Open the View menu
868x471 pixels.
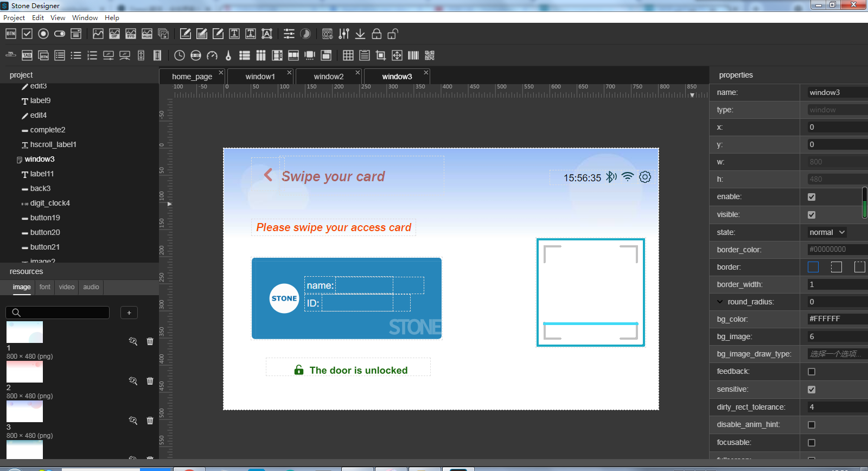[58, 17]
